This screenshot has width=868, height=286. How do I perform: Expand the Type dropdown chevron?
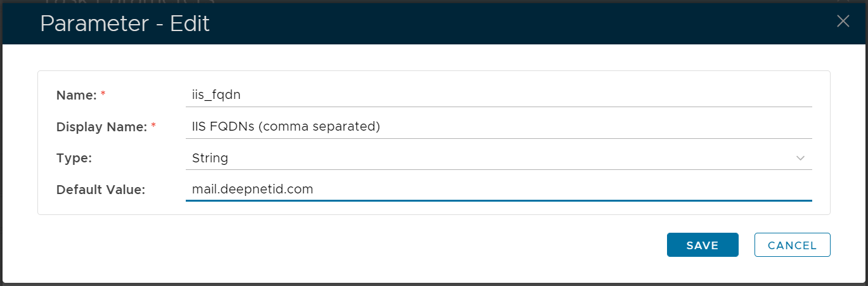[x=800, y=158]
